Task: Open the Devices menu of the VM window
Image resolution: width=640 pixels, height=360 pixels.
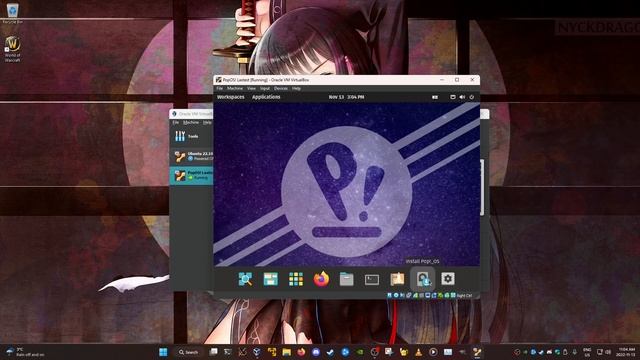Action: (x=281, y=88)
